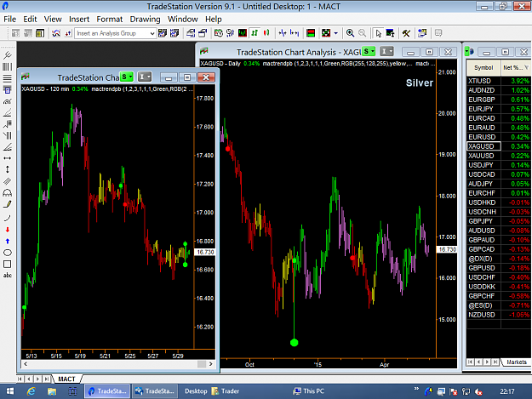Image resolution: width=532 pixels, height=399 pixels.
Task: Open the Format menu
Action: click(x=109, y=19)
